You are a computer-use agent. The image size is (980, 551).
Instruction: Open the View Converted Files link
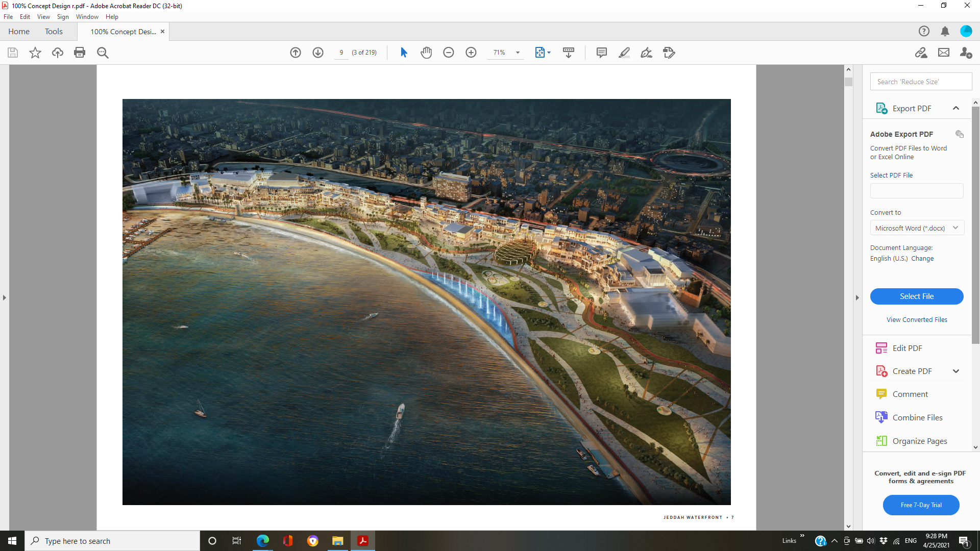[x=917, y=320]
